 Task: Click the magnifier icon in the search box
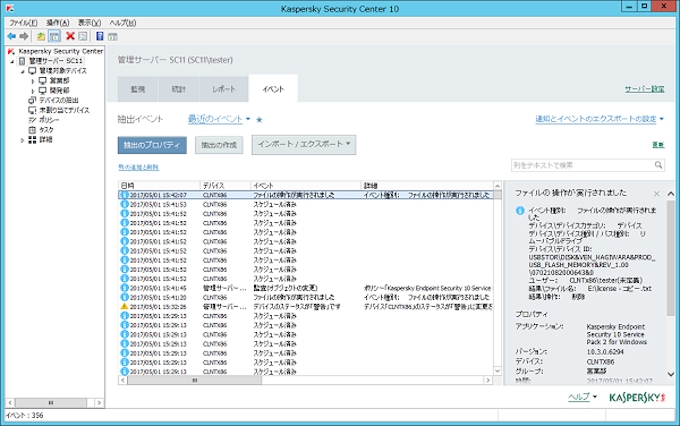660,164
